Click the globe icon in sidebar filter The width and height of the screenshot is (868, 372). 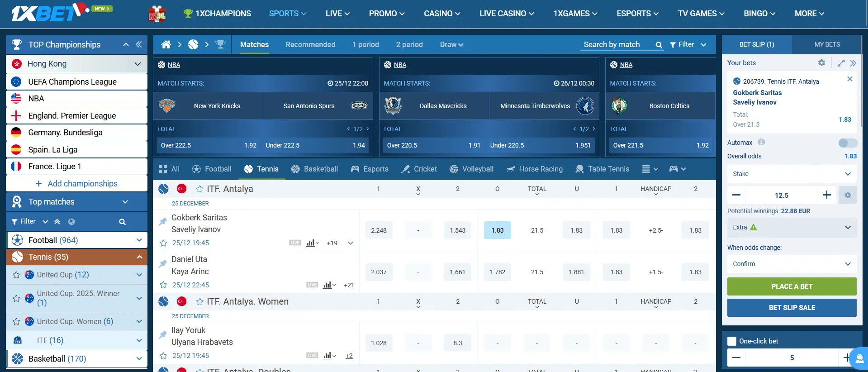click(x=71, y=222)
